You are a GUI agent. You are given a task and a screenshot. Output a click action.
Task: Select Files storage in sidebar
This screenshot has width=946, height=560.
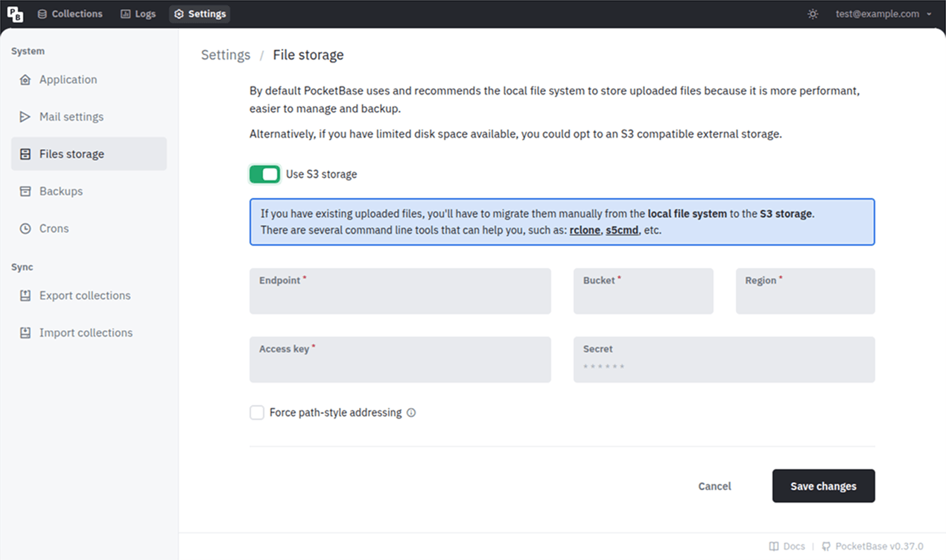tap(89, 154)
